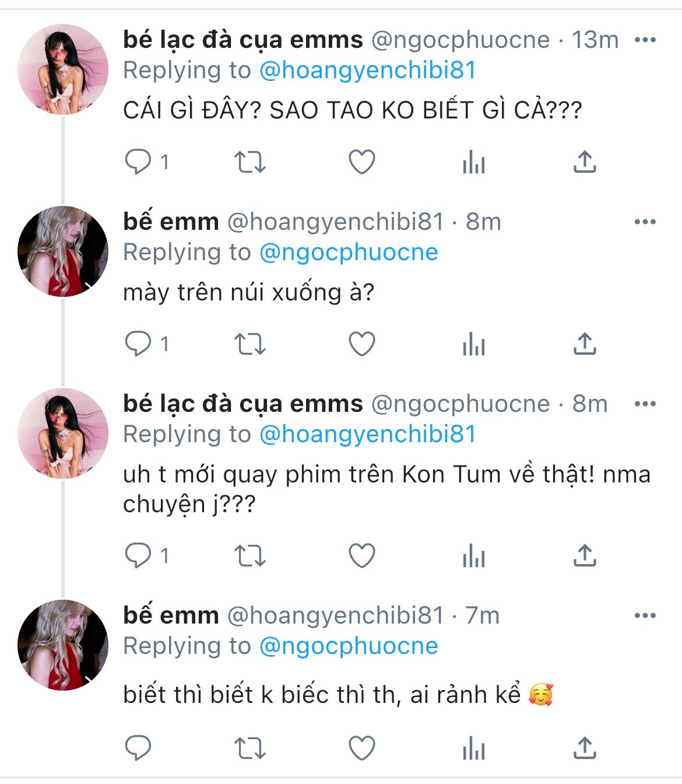
Task: Open more options on the Kon Tum tweet
Action: click(x=645, y=404)
